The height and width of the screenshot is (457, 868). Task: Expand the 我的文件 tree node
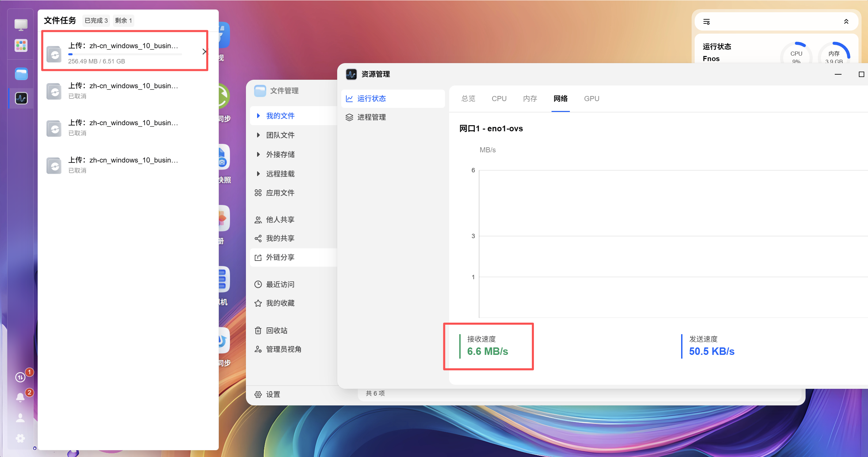point(258,116)
